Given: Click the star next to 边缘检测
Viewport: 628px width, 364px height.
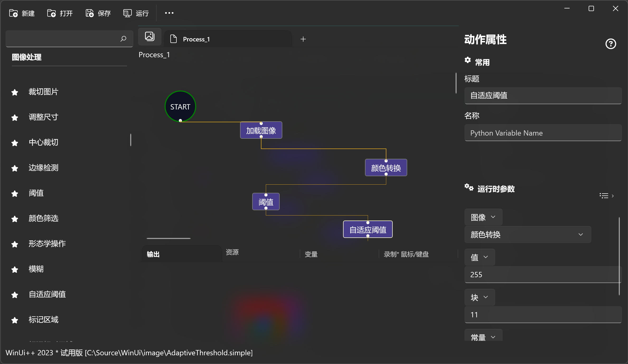Looking at the screenshot, I should point(15,168).
